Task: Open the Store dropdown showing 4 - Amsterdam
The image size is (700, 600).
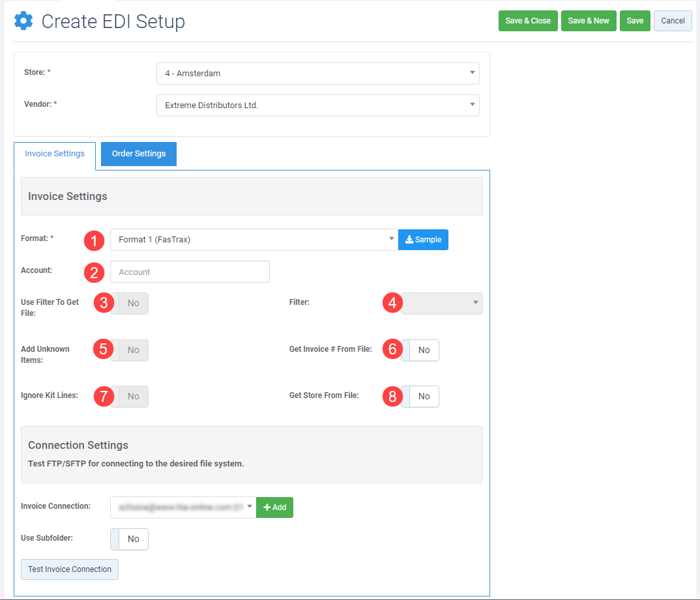Action: [317, 74]
